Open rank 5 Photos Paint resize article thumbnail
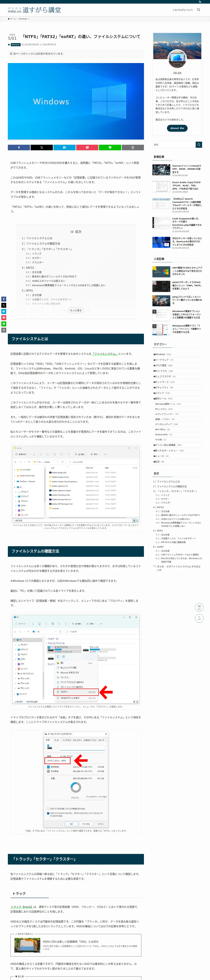 click(x=161, y=329)
